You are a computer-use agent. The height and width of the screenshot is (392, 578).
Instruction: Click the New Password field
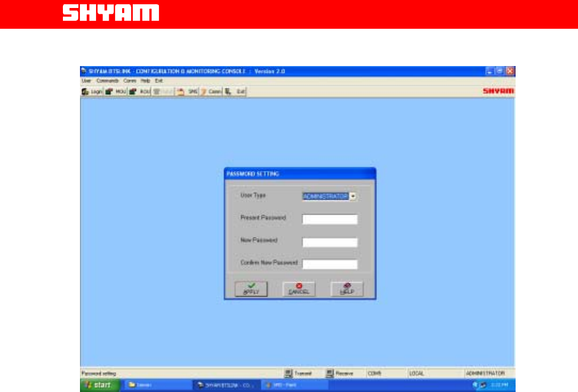(x=330, y=242)
